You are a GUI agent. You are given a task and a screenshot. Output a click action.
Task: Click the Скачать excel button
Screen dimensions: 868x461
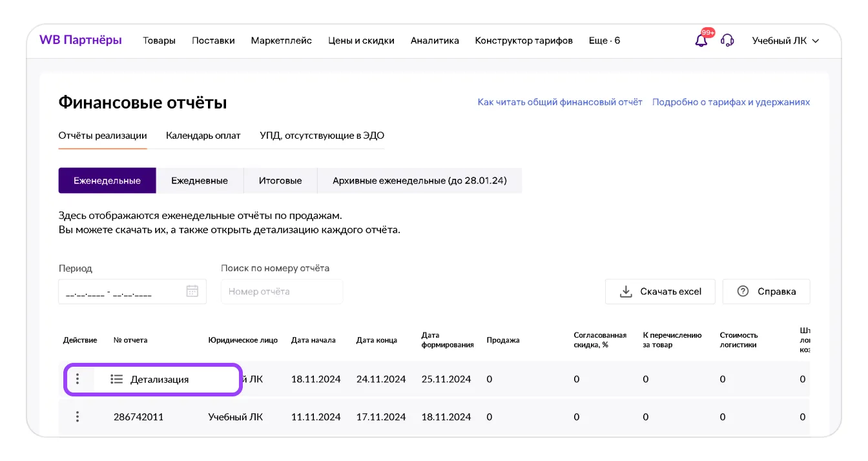(660, 292)
